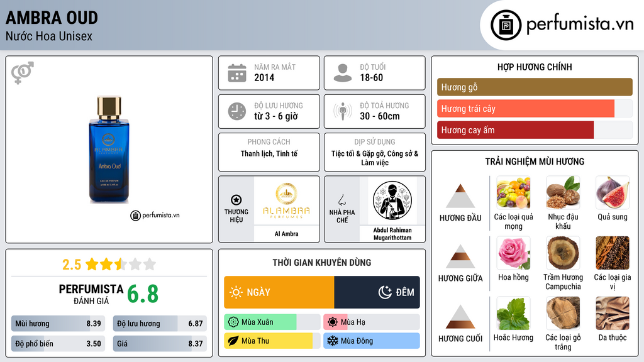The height and width of the screenshot is (362, 644).
Task: Click the Độ phổ biến 3.50 score bar
Action: [x=58, y=344]
